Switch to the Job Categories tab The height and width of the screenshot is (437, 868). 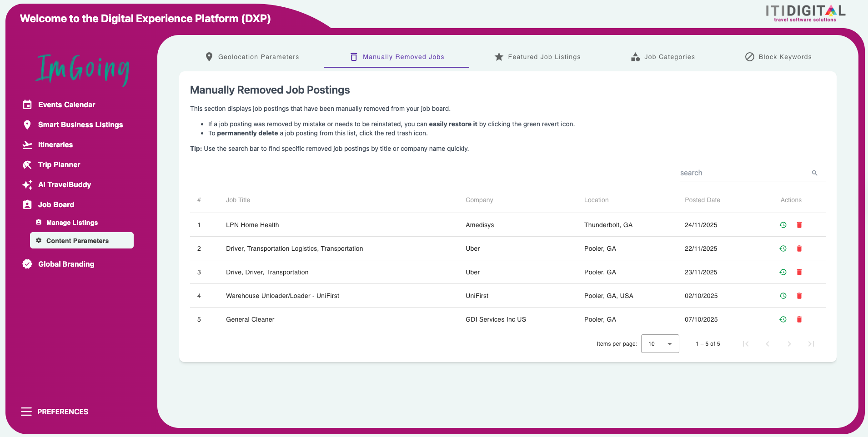pos(663,57)
